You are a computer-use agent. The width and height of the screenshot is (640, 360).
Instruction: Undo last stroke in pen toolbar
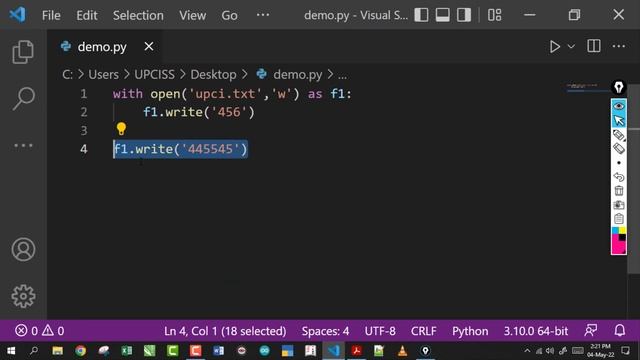[x=619, y=177]
